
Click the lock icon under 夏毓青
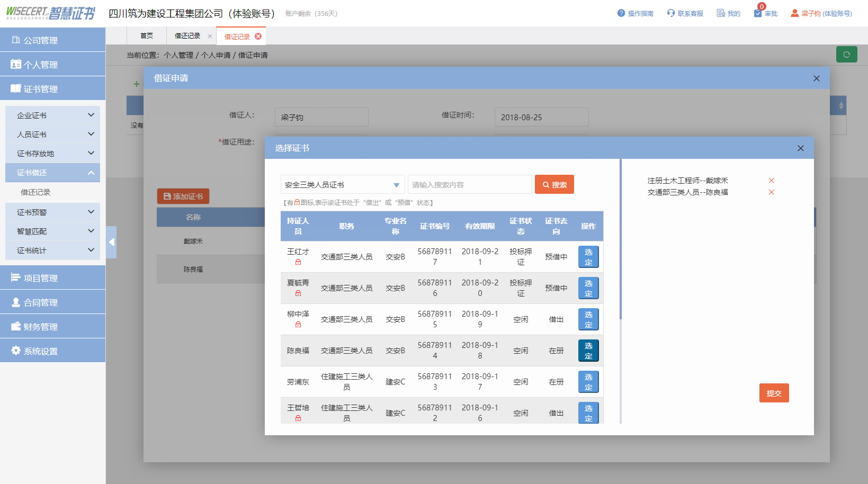click(x=298, y=293)
